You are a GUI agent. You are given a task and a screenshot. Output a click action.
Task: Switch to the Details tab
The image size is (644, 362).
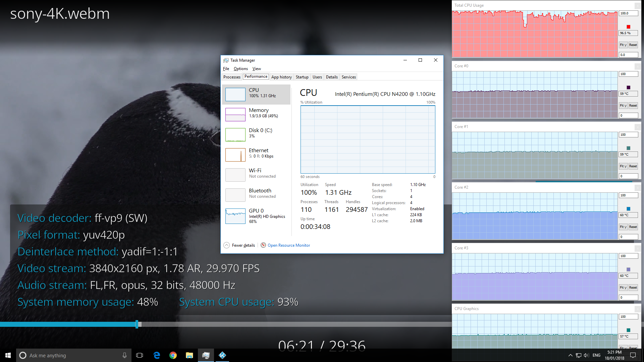click(x=332, y=77)
